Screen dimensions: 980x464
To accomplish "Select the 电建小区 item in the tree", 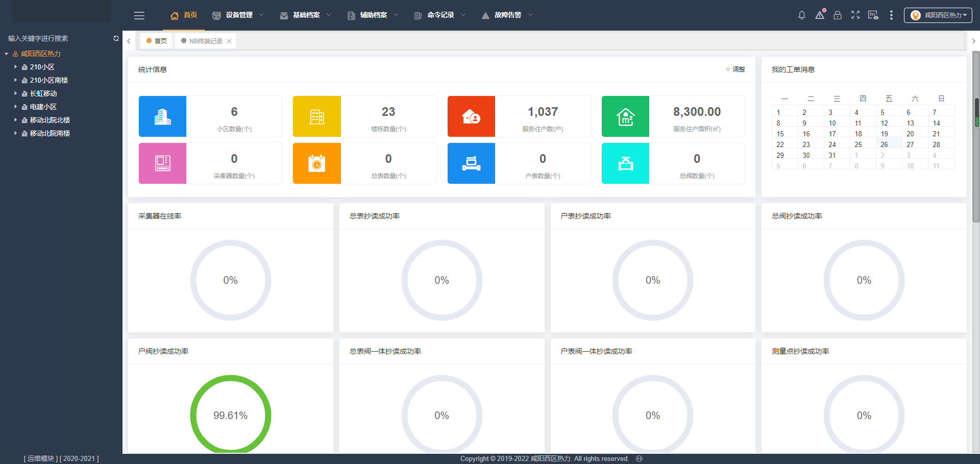I will pyautogui.click(x=43, y=107).
